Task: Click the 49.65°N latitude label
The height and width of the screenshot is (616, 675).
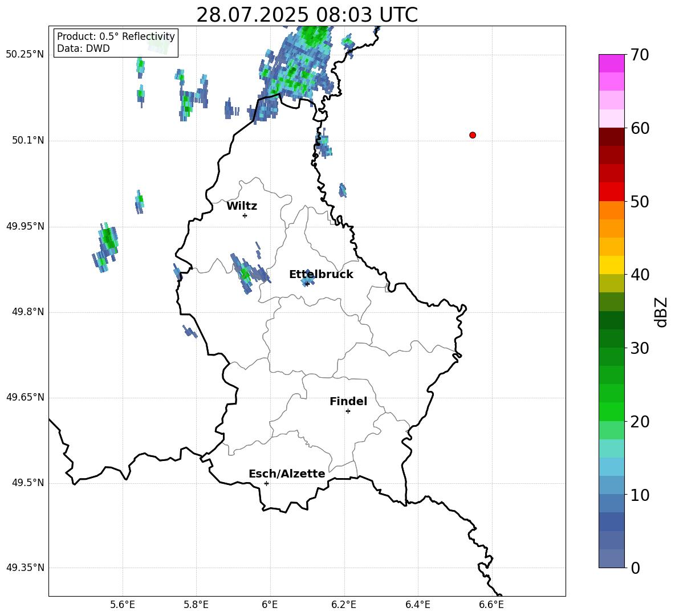Action: [25, 397]
